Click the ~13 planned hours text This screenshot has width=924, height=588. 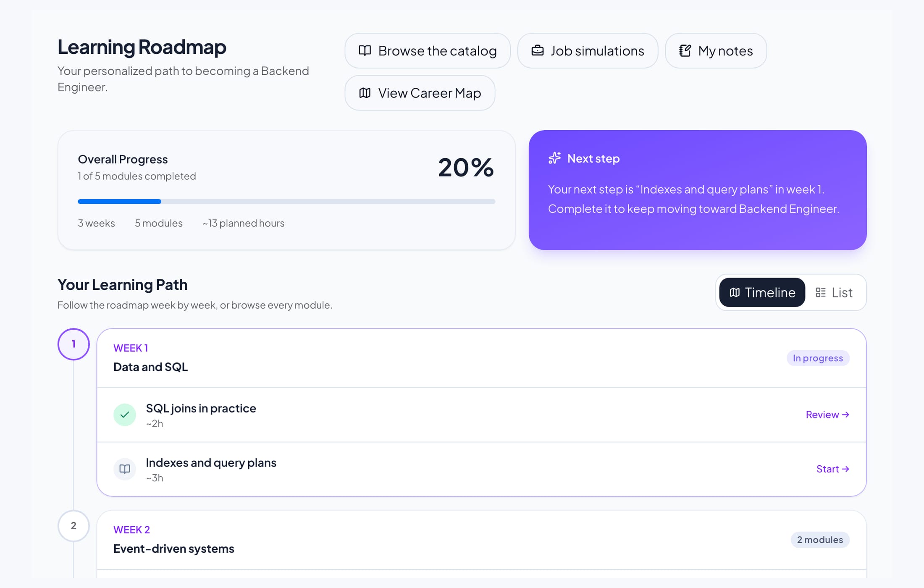point(243,223)
